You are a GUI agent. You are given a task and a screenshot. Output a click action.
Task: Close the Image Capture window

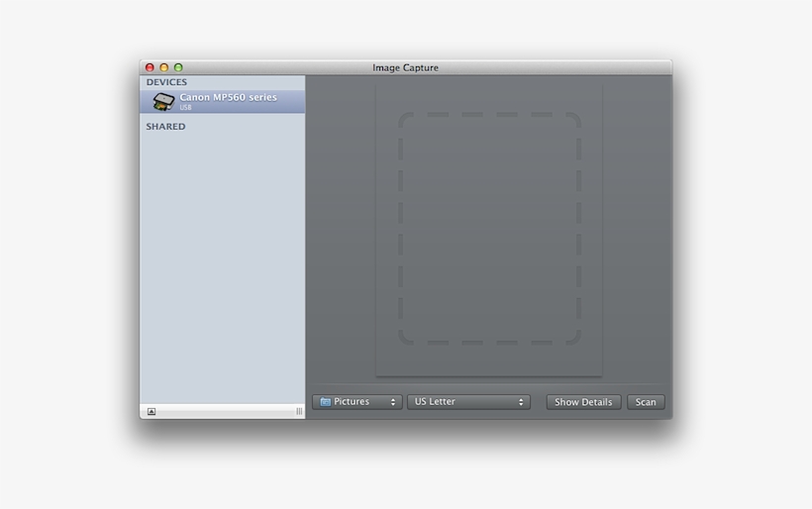pyautogui.click(x=150, y=67)
